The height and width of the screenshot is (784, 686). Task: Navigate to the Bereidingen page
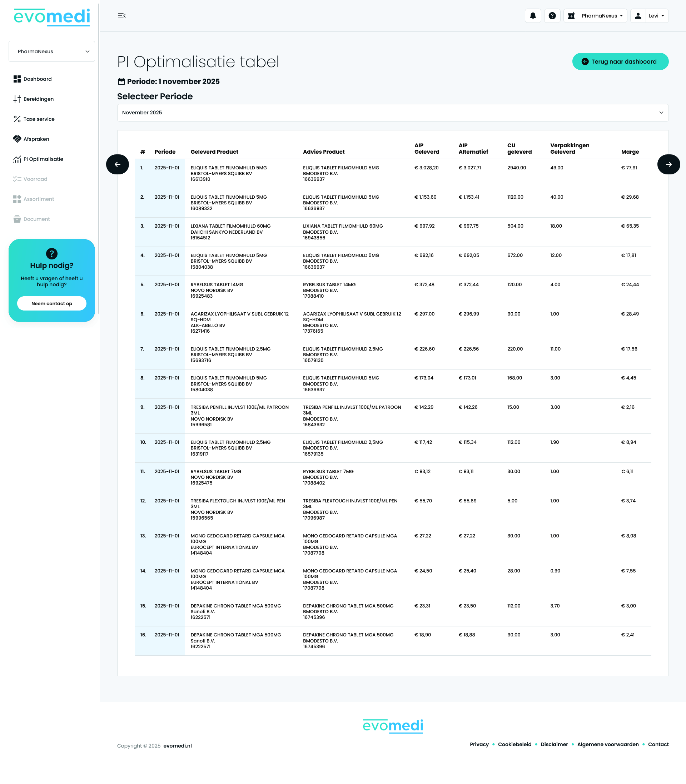tap(38, 99)
